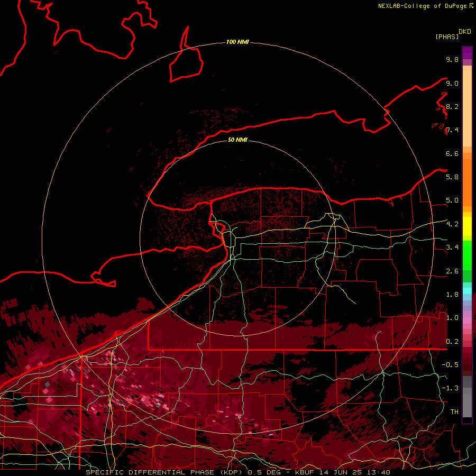Click the 8.2 scale label
The height and width of the screenshot is (476, 476).
(x=452, y=106)
